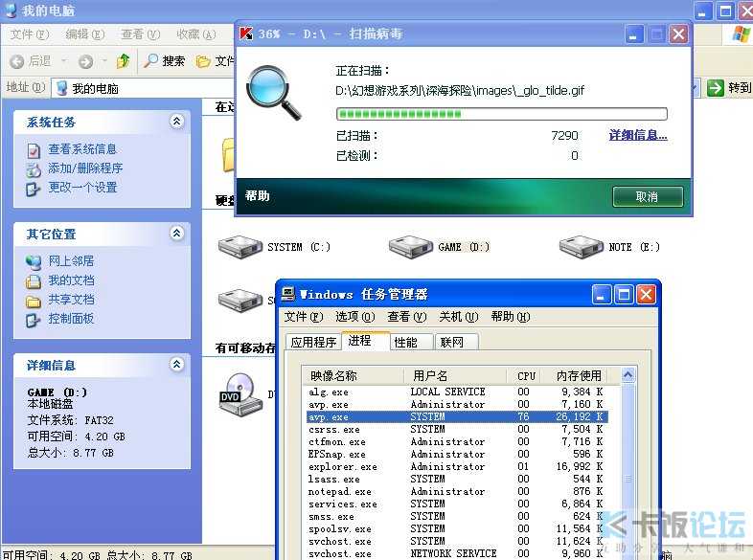Switch to 联网 tab in Task Manager

point(456,342)
